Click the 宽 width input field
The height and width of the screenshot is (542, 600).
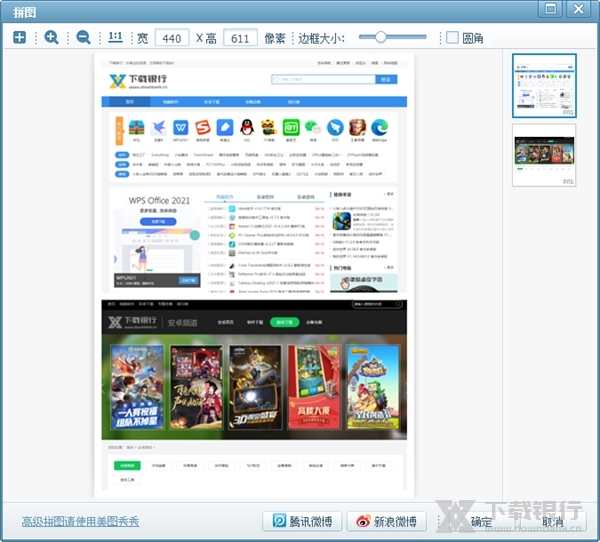coord(172,38)
